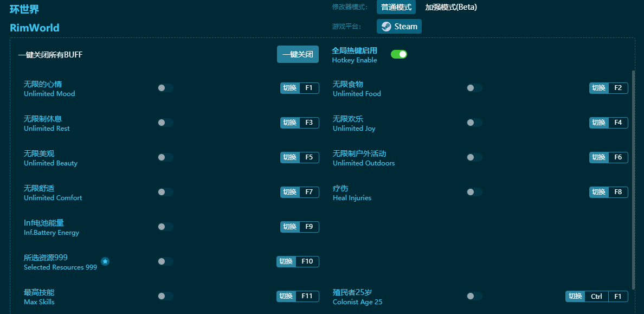Click the Unlimited Mood label

tap(49, 94)
